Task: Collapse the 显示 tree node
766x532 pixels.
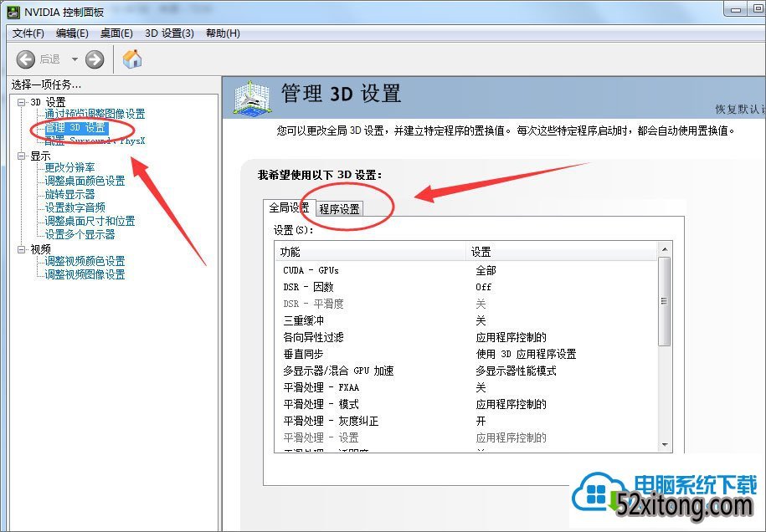Action: coord(22,156)
